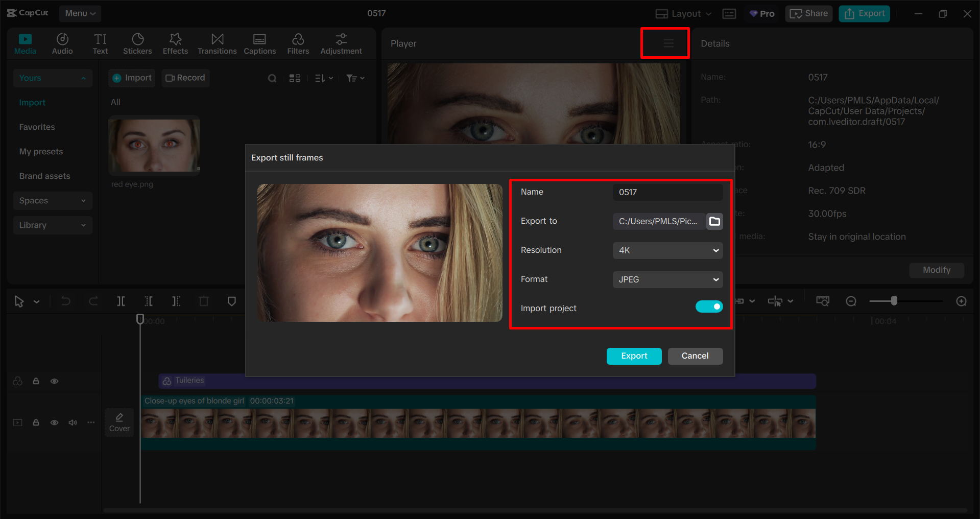980x519 pixels.
Task: Select the Effects panel icon
Action: pyautogui.click(x=175, y=43)
